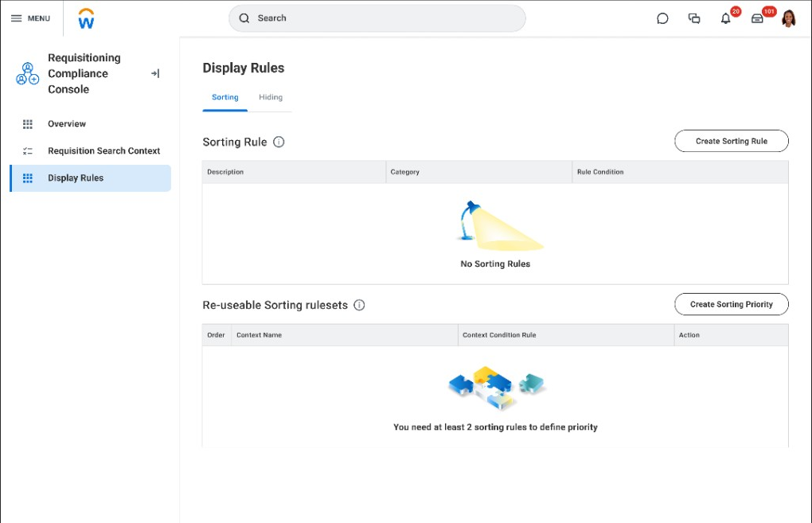Click the Rule Condition column header
The image size is (812, 523).
tap(681, 172)
